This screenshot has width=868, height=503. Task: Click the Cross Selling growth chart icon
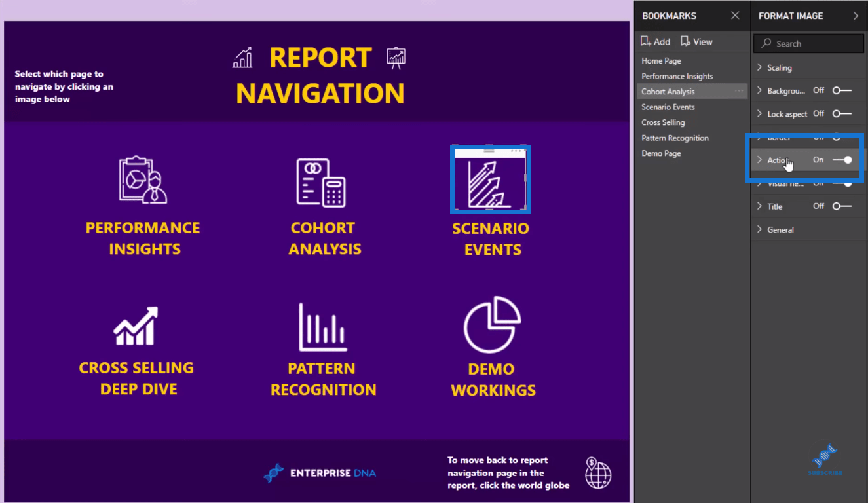click(136, 326)
